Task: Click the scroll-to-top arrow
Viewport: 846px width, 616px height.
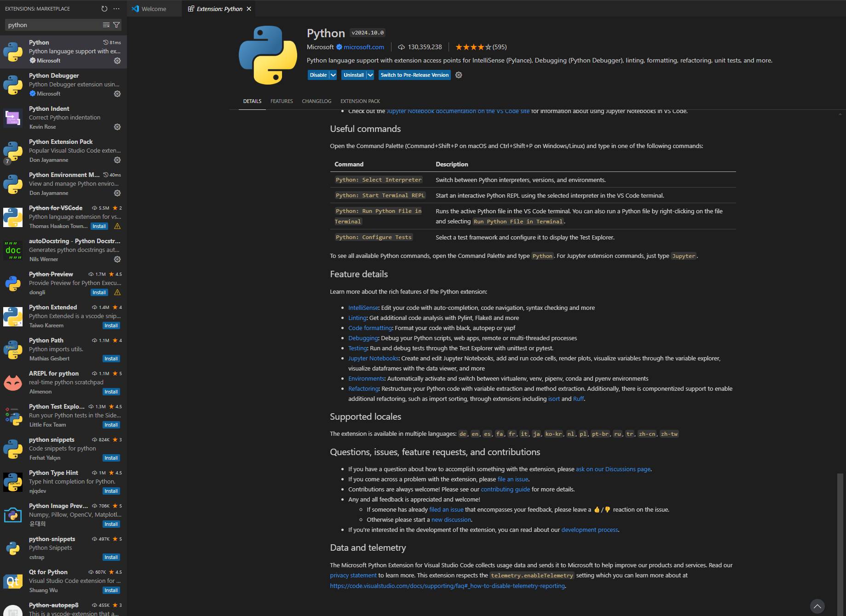Action: tap(817, 606)
